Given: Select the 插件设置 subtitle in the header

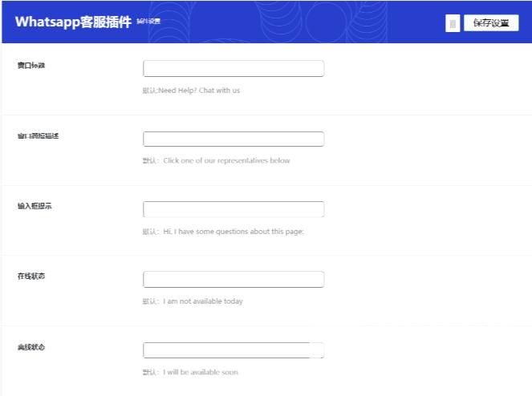Looking at the screenshot, I should tap(148, 21).
